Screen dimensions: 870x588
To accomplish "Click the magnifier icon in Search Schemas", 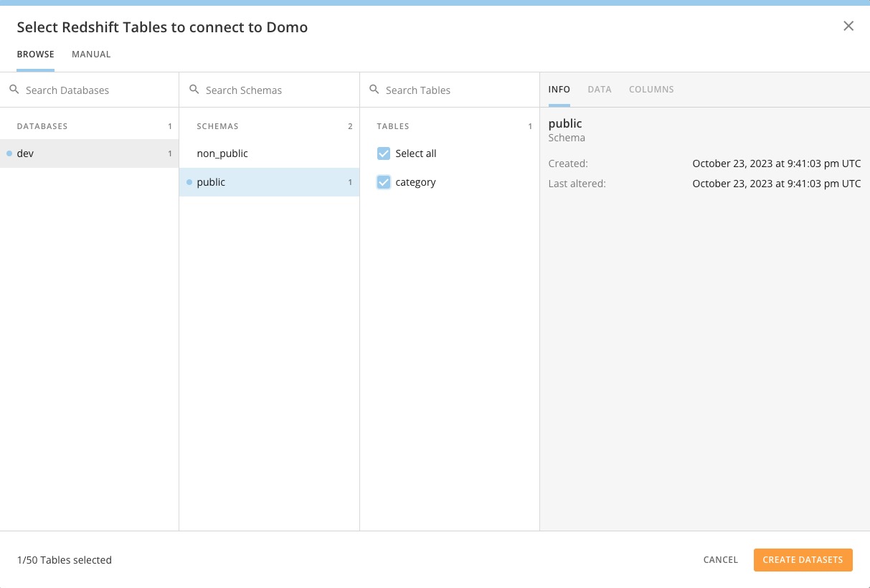I will point(194,90).
